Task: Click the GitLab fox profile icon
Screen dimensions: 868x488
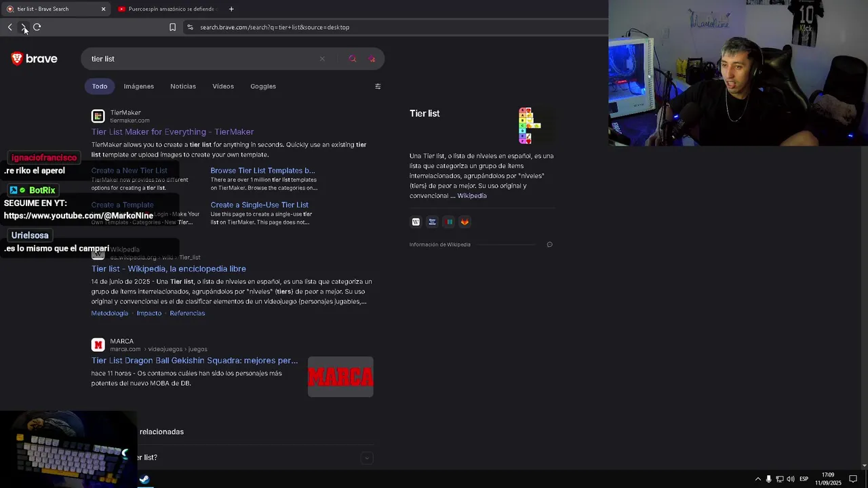Action: (465, 222)
